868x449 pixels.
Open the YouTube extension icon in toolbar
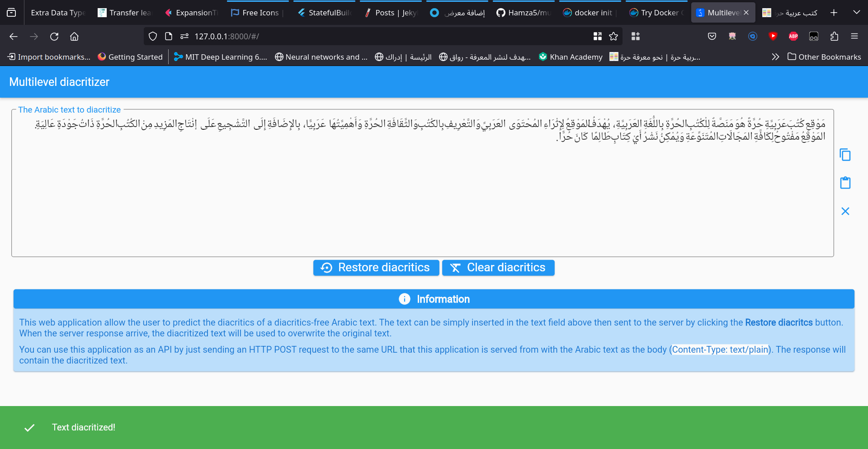click(773, 37)
